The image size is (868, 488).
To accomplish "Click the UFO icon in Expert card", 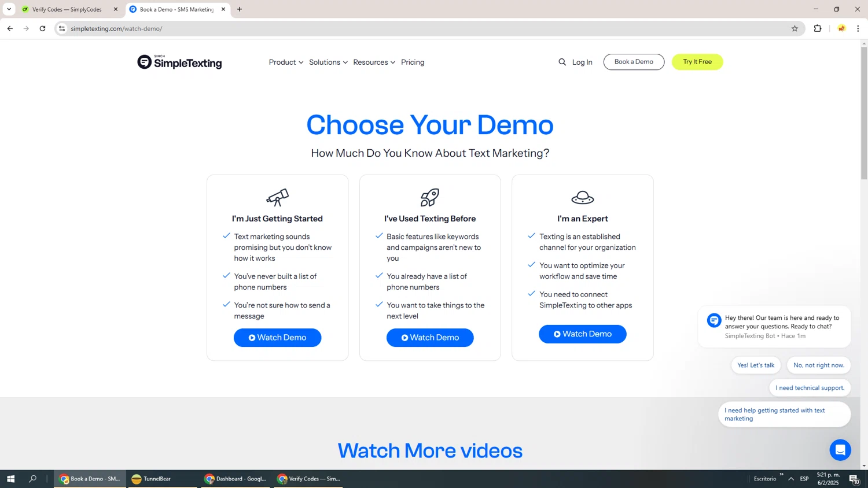I will pyautogui.click(x=583, y=197).
